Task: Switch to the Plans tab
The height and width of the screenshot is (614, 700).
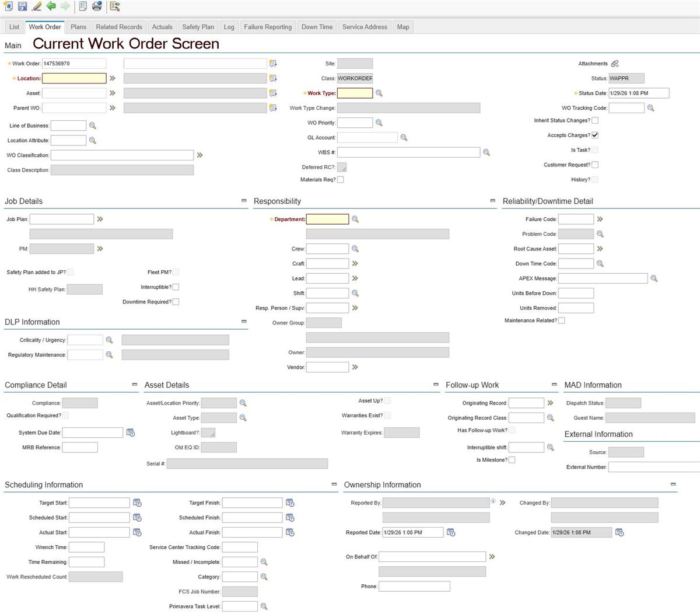Action: point(78,27)
